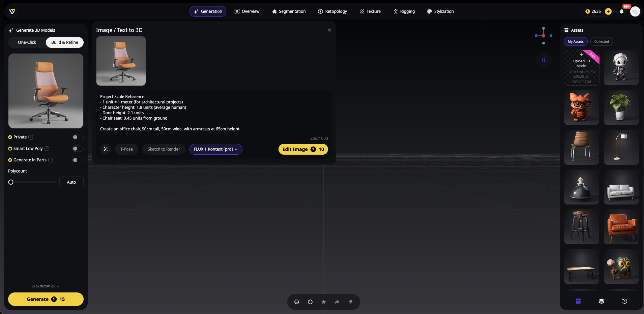Image resolution: width=644 pixels, height=314 pixels.
Task: Select the One-Click mode tab
Action: [x=27, y=42]
